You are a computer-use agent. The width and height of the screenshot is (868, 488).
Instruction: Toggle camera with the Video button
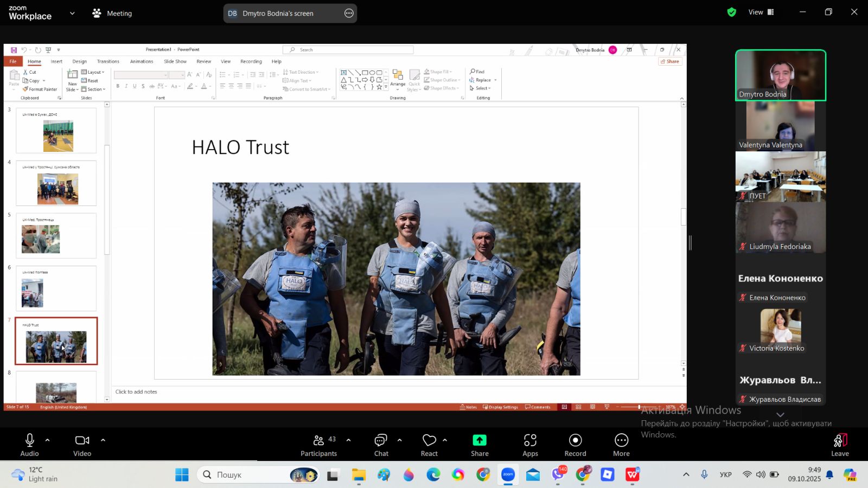click(82, 445)
